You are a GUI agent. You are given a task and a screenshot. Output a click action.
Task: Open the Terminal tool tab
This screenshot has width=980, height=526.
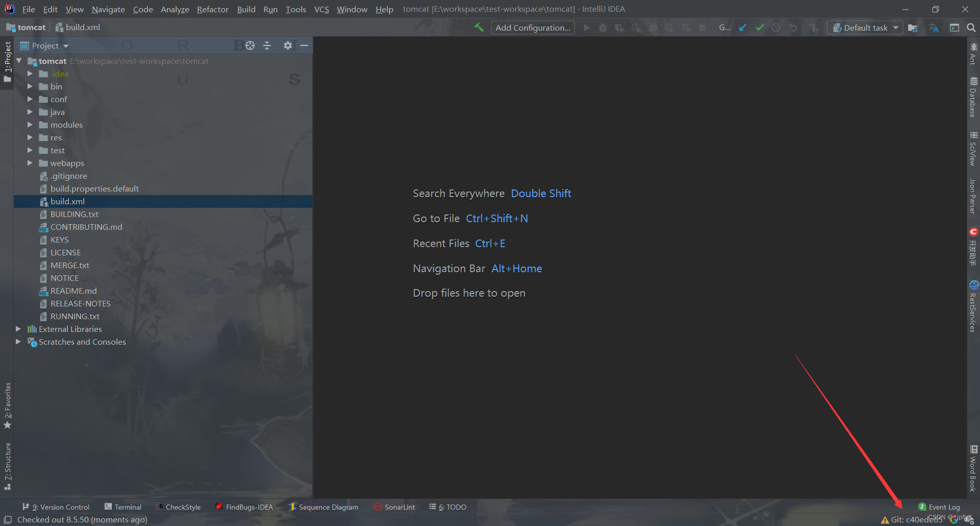tap(123, 507)
